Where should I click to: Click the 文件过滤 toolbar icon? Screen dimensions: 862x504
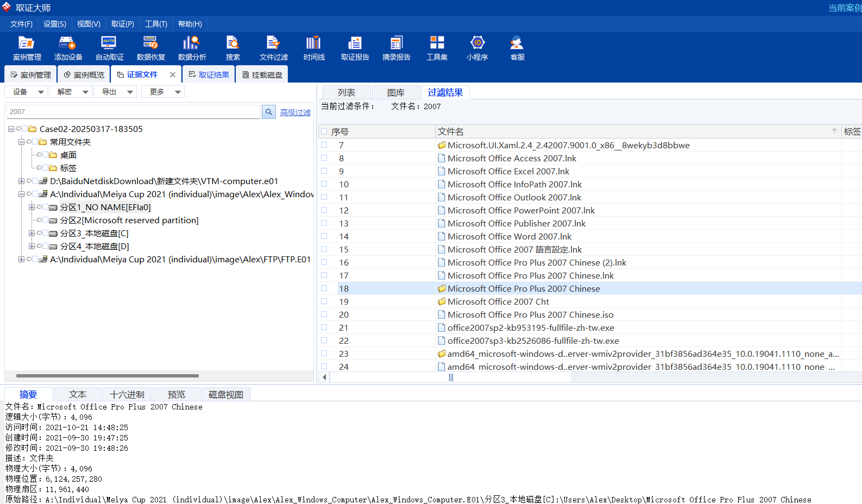click(x=273, y=48)
